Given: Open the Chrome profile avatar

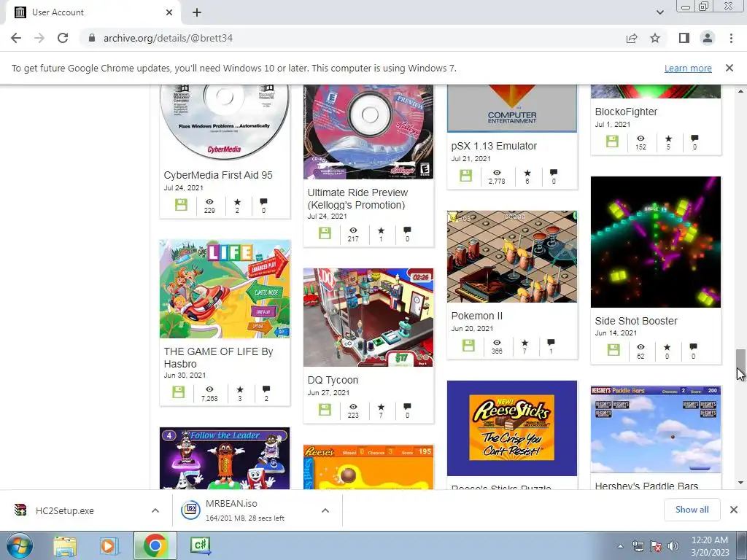Looking at the screenshot, I should tap(708, 38).
